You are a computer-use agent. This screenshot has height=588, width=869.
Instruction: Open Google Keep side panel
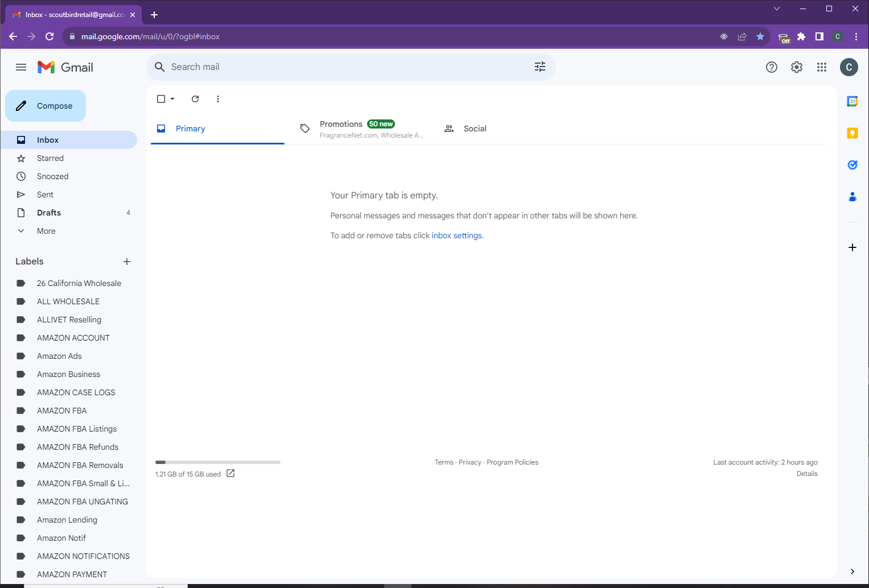pyautogui.click(x=852, y=133)
